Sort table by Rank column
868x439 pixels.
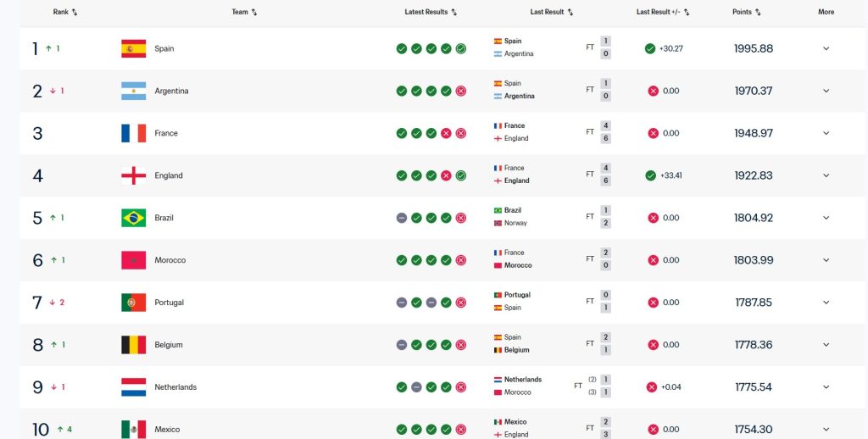65,12
